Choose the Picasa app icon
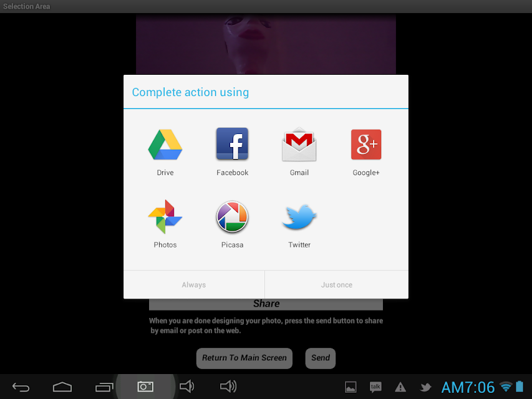The height and width of the screenshot is (399, 532). [233, 217]
